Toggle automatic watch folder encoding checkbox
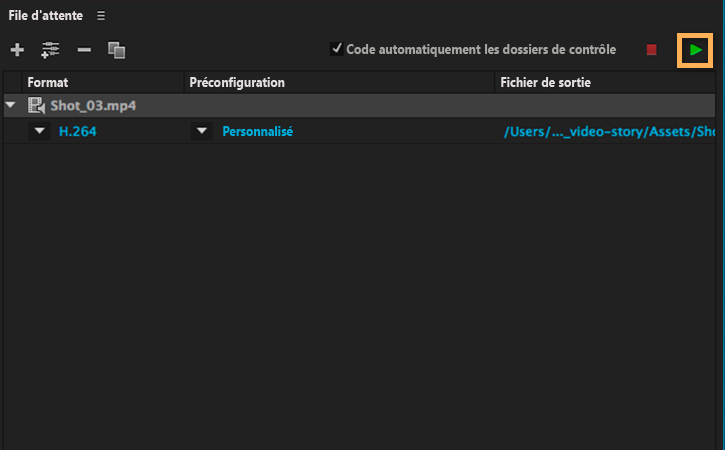The image size is (725, 450). 337,48
